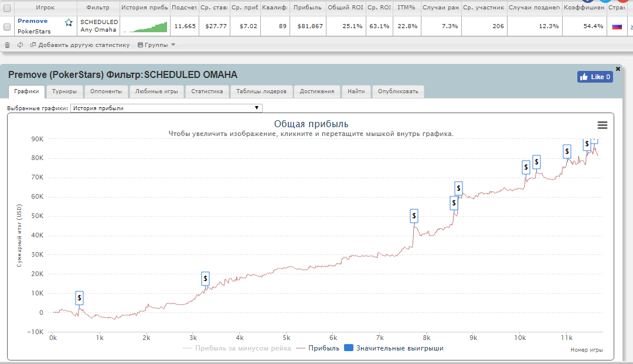Sort by the Общий ROI column header
This screenshot has height=364, width=633.
click(x=346, y=8)
